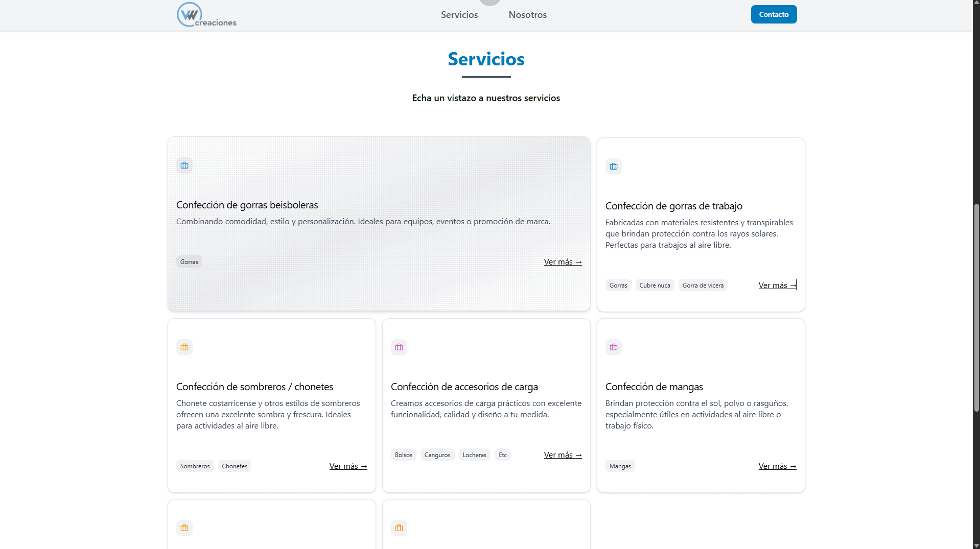Click the briefcase icon on gorras beisboleras card
980x549 pixels.
184,165
